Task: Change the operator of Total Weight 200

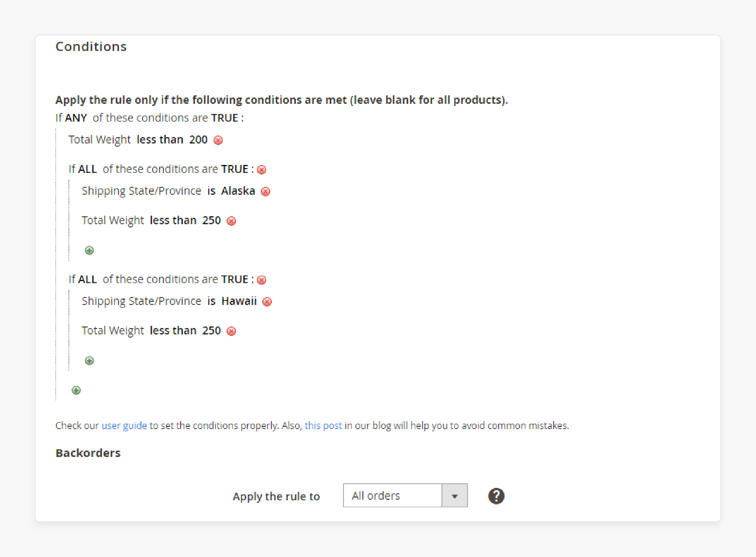Action: click(160, 139)
